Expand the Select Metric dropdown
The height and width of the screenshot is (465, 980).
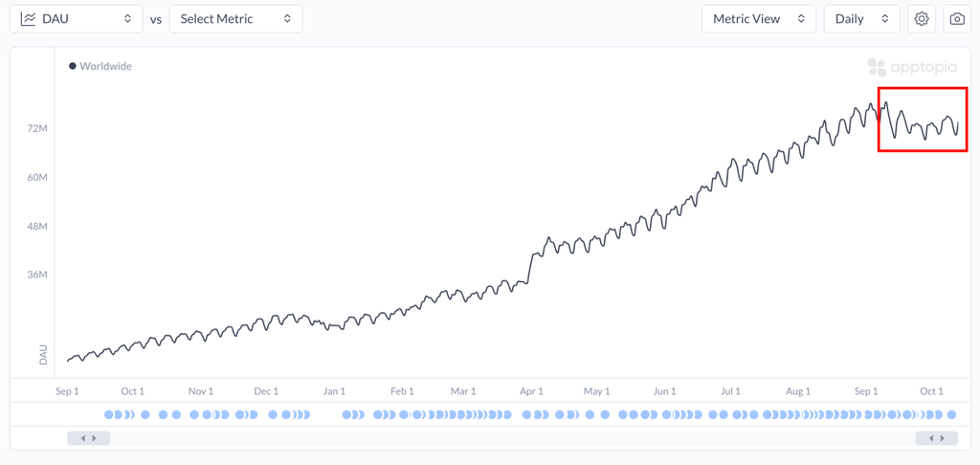(x=235, y=19)
